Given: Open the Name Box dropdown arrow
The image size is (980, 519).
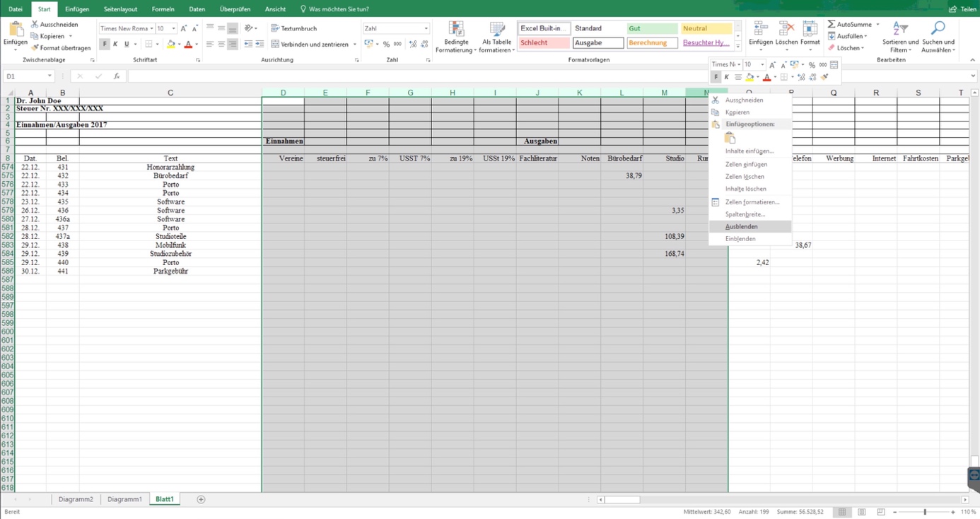Looking at the screenshot, I should tap(49, 76).
